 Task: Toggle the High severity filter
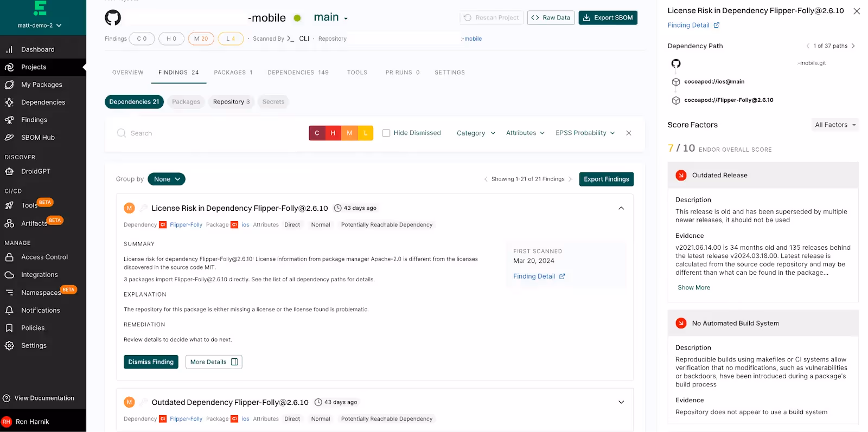coord(333,133)
